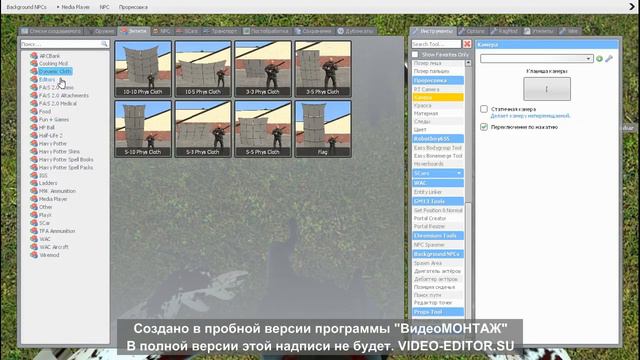Open NPC menu in top menu bar
The width and height of the screenshot is (640, 360).
coord(104,7)
